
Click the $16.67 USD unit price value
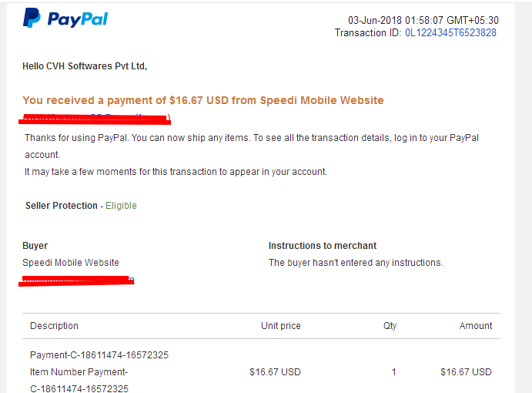(x=275, y=372)
